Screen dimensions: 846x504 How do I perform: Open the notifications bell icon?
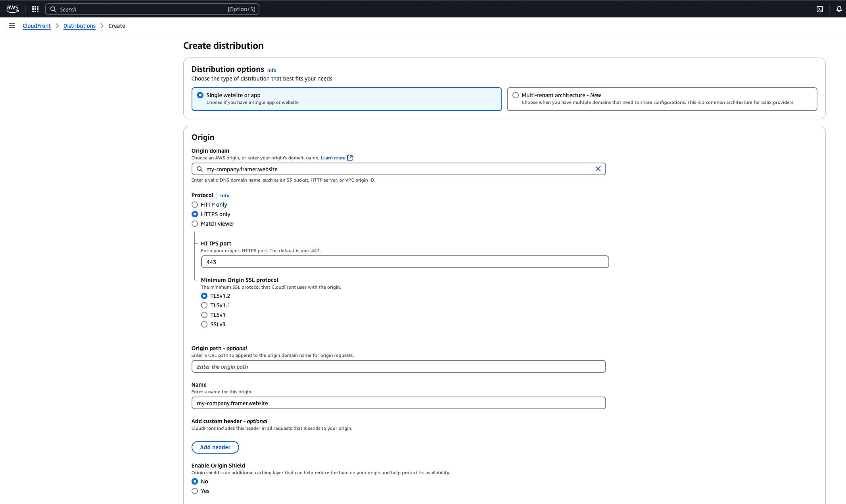[x=839, y=9]
